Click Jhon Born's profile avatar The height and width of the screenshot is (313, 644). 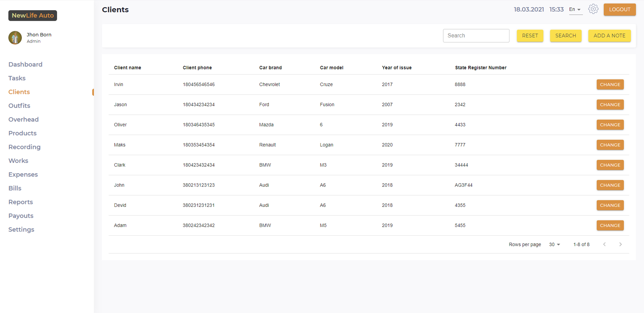15,38
